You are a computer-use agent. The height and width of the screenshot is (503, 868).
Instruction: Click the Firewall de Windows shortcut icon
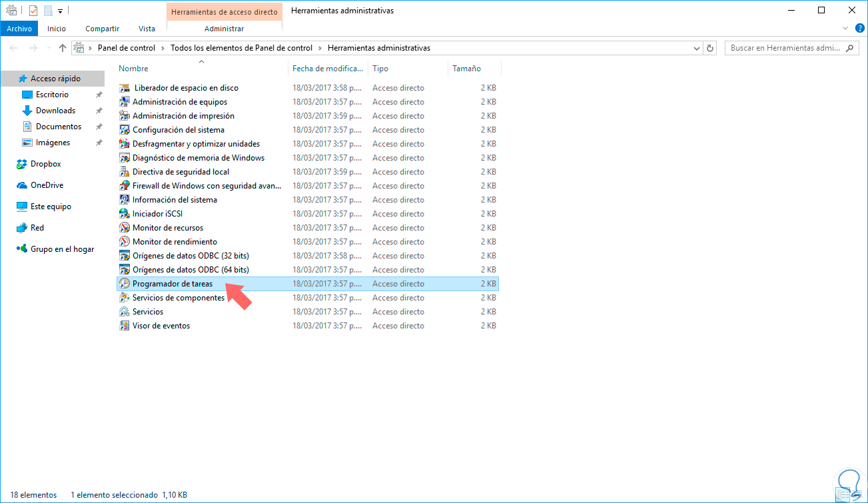(125, 186)
